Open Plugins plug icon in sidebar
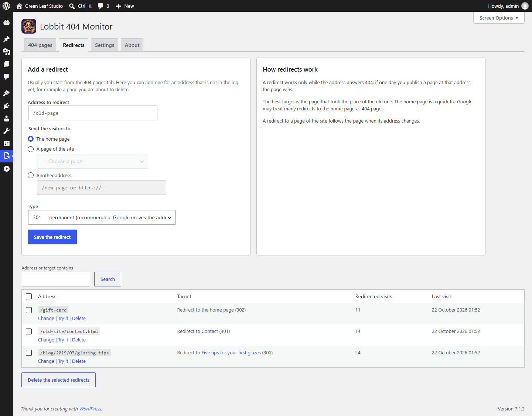The image size is (532, 416). [x=6, y=106]
